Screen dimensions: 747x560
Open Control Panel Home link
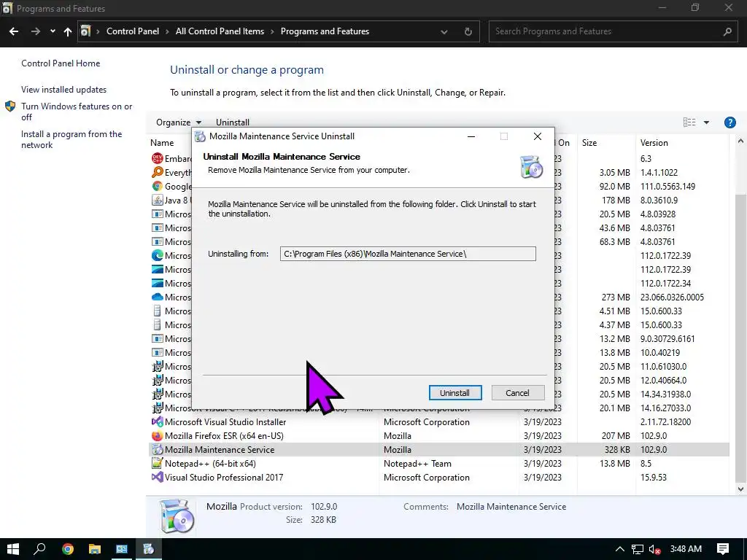click(61, 63)
